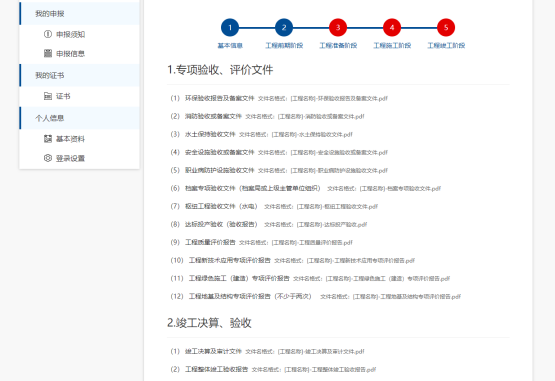Select step 5 工程竣工阶段 circle
This screenshot has width=555, height=381.
click(x=446, y=28)
